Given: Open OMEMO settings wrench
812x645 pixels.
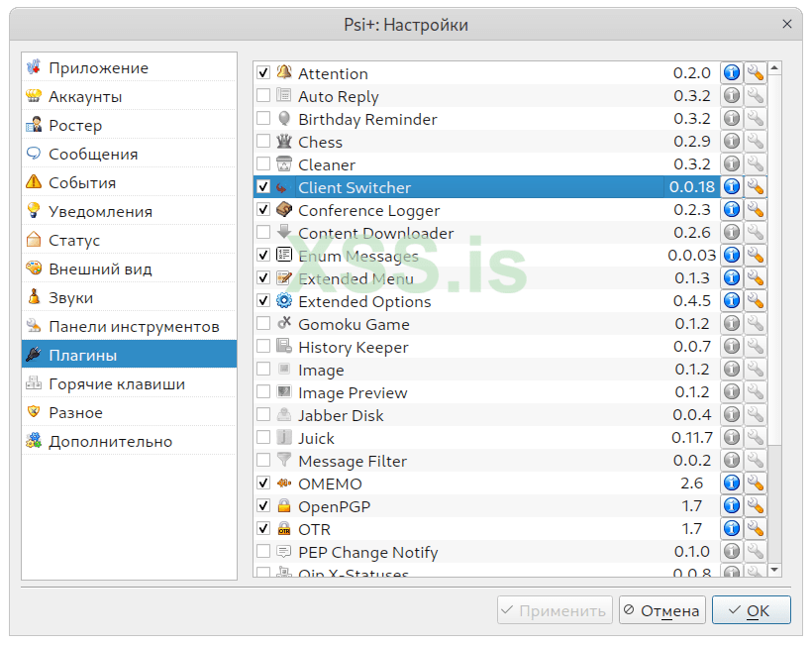Looking at the screenshot, I should click(x=755, y=484).
